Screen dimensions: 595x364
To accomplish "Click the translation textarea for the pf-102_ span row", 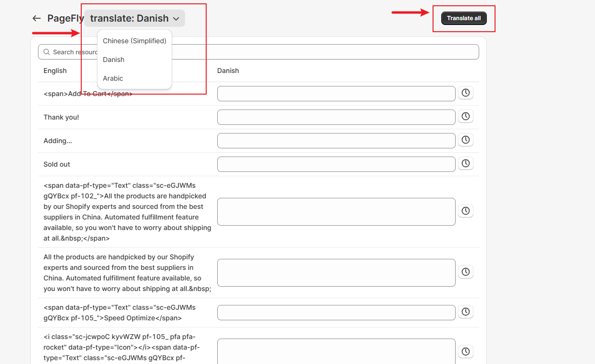I will point(336,212).
